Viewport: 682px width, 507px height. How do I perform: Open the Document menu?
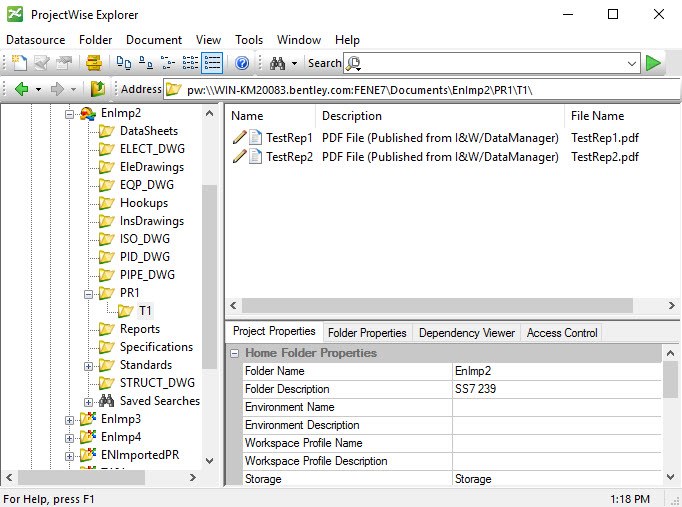click(154, 40)
